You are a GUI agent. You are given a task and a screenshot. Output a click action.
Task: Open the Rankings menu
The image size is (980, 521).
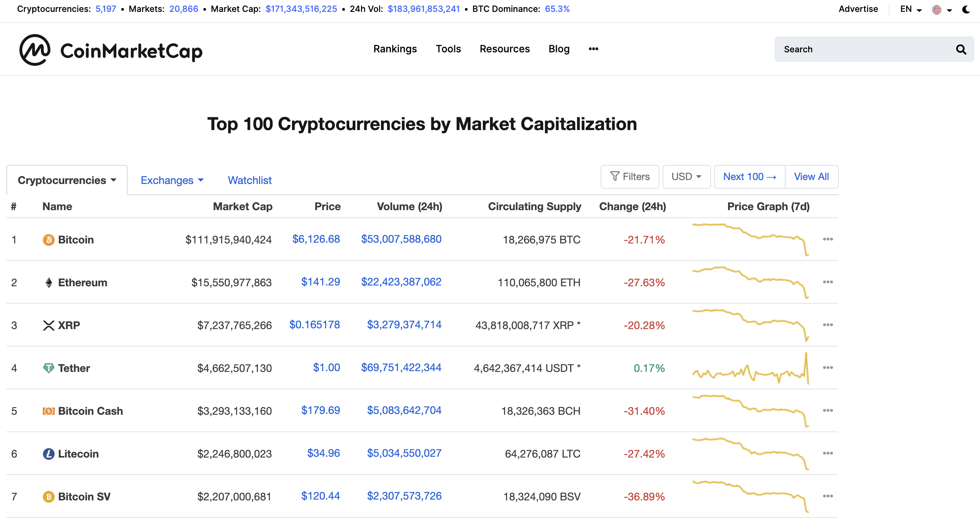coord(395,49)
